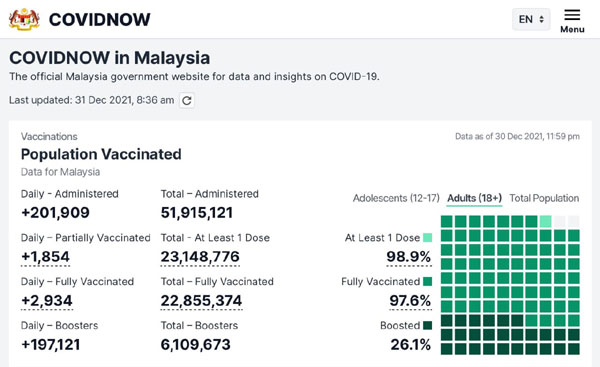Click the +2,934 Daily Fully Vaccinated value
600x367 pixels.
[x=47, y=301]
